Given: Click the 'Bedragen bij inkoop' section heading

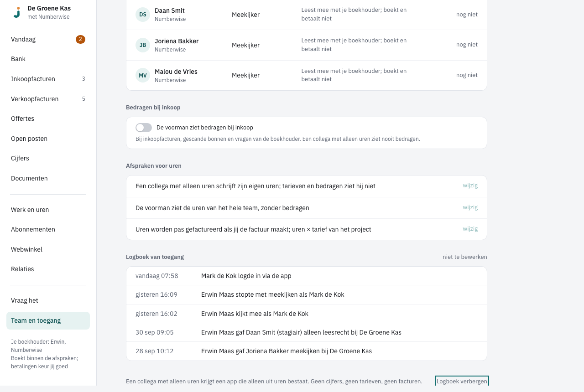Looking at the screenshot, I should click(153, 108).
